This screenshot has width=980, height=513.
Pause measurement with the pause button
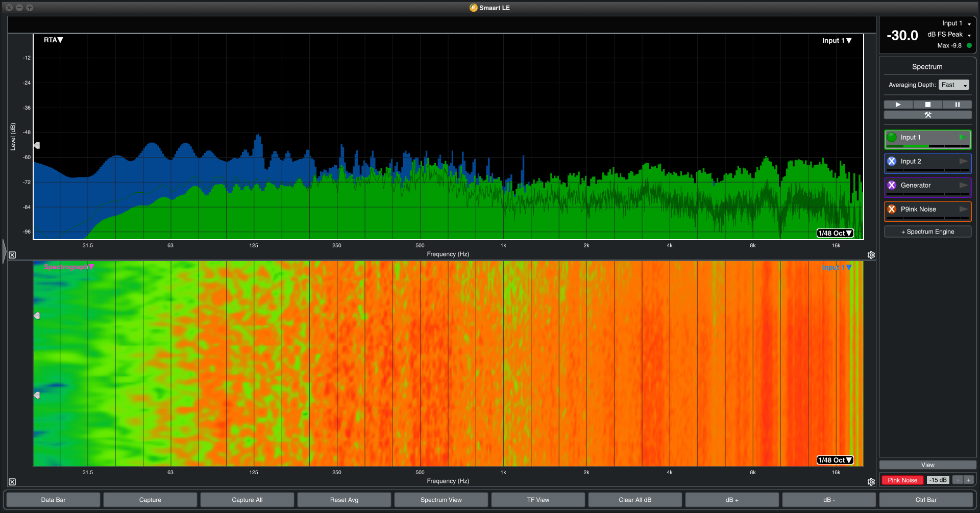957,105
